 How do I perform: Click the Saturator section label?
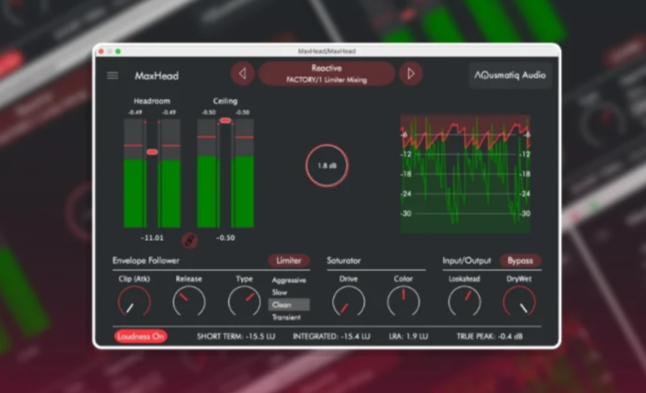(344, 260)
